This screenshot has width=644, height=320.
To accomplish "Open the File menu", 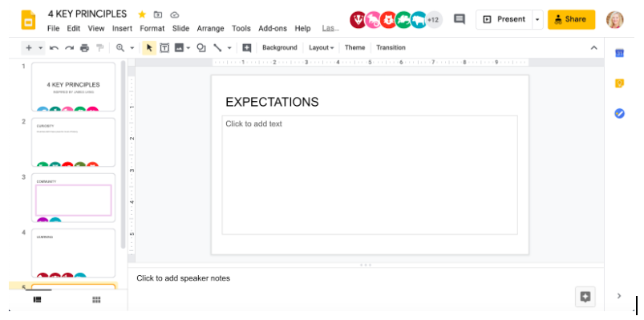I will [x=54, y=28].
